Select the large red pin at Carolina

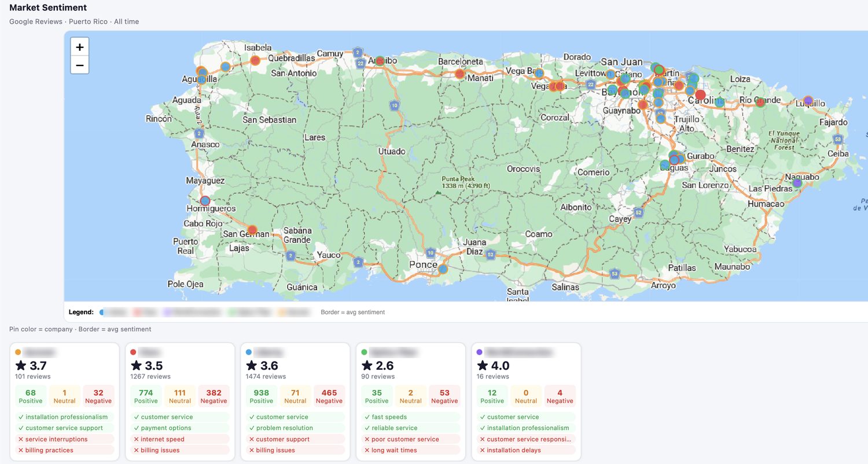[700, 95]
